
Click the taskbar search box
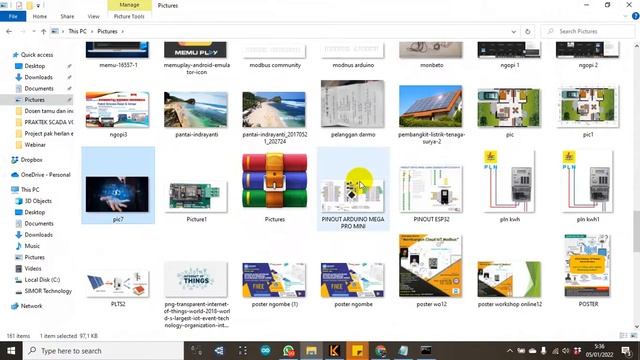(104, 351)
